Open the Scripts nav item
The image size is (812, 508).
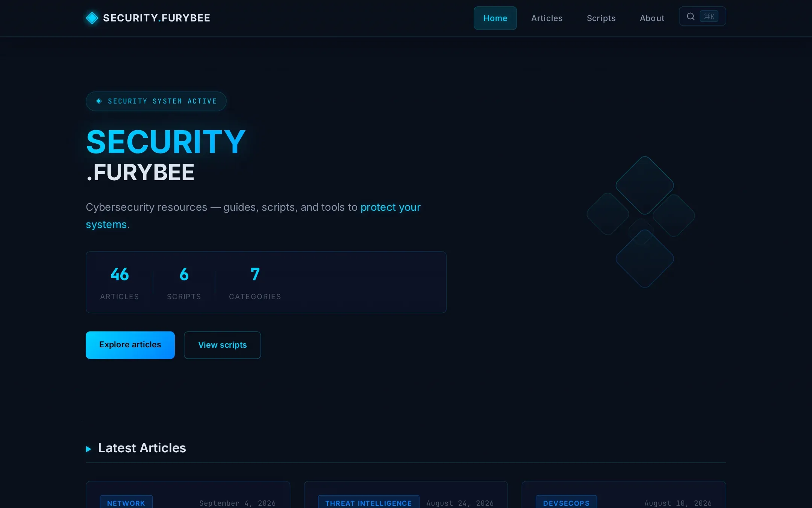601,18
